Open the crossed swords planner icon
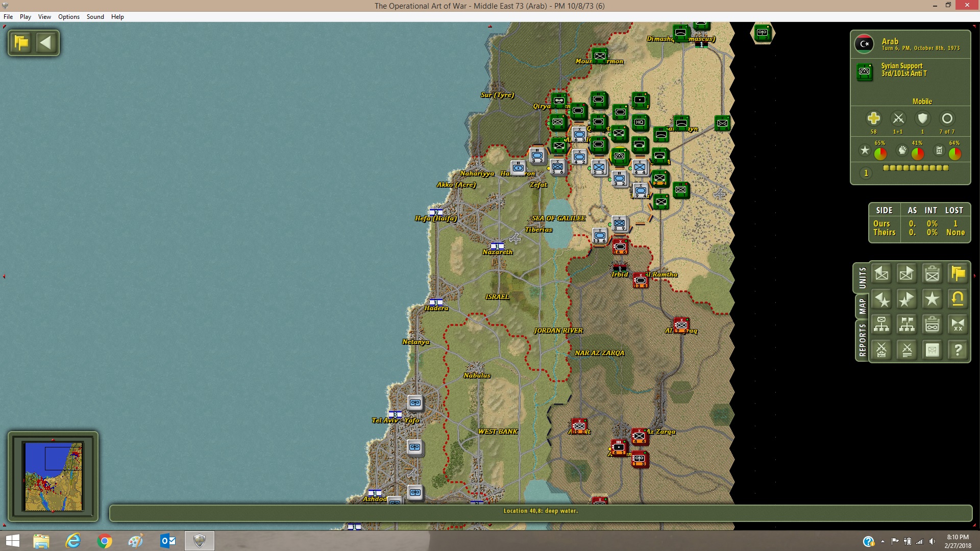The image size is (980, 551). pos(881,350)
